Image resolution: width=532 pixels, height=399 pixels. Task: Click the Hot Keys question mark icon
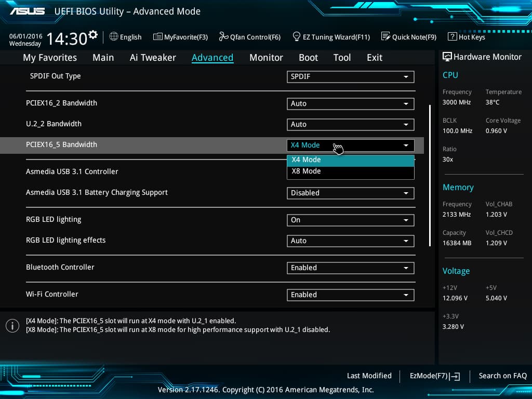click(453, 36)
